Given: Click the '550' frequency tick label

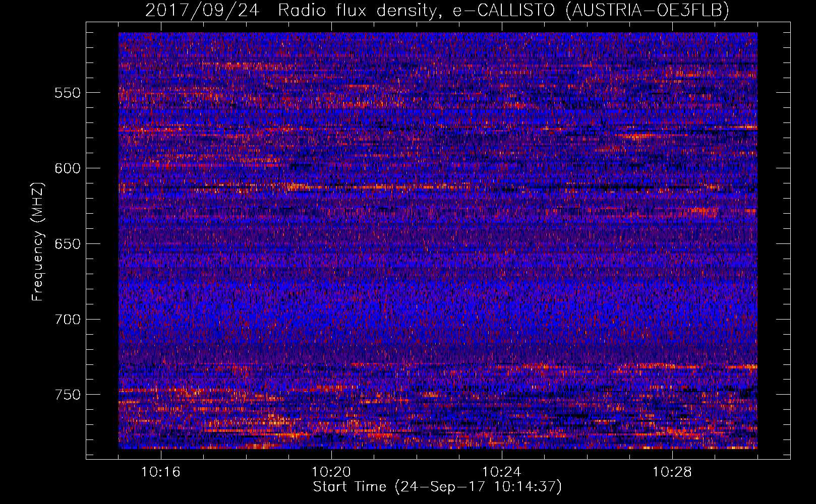Looking at the screenshot, I should pyautogui.click(x=67, y=93).
